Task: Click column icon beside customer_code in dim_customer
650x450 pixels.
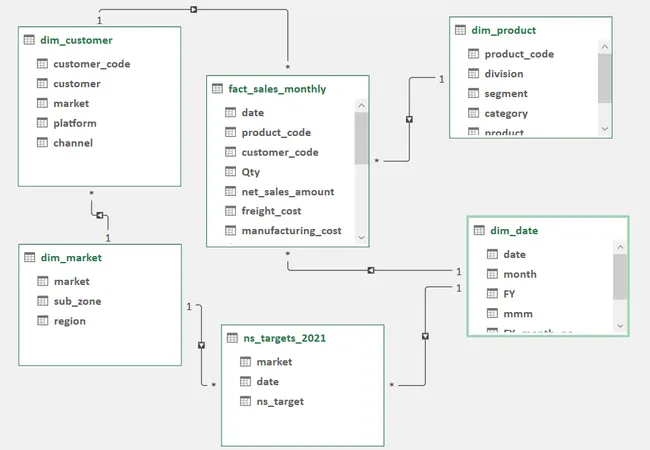Action: pos(42,63)
